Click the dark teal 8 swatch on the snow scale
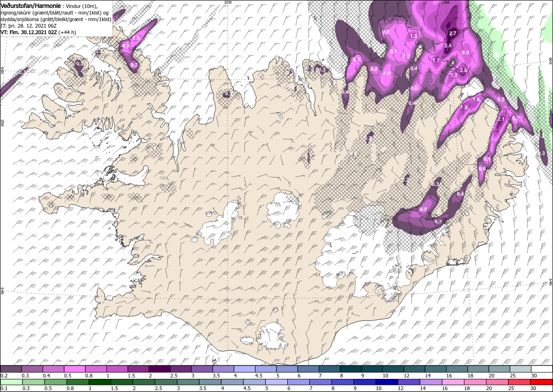The height and width of the screenshot is (392, 553). 351,369
